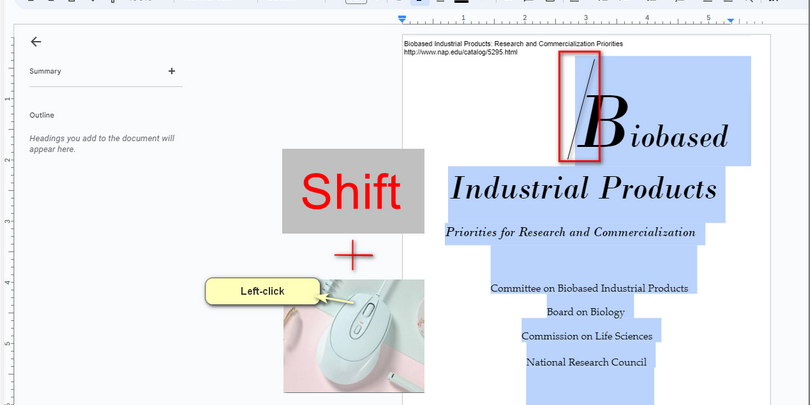Image resolution: width=810 pixels, height=405 pixels.
Task: Click the vertical ruler at the 4-inch mark
Action: coord(6,282)
